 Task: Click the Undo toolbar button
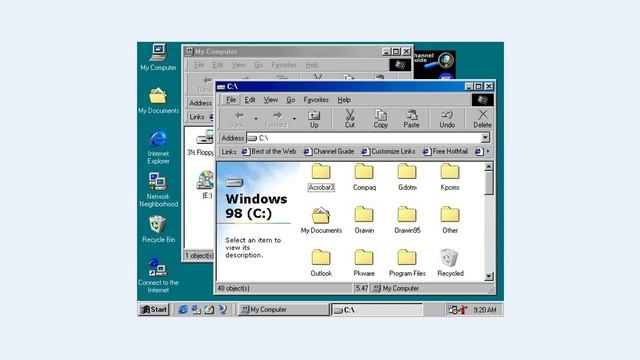coord(447,119)
